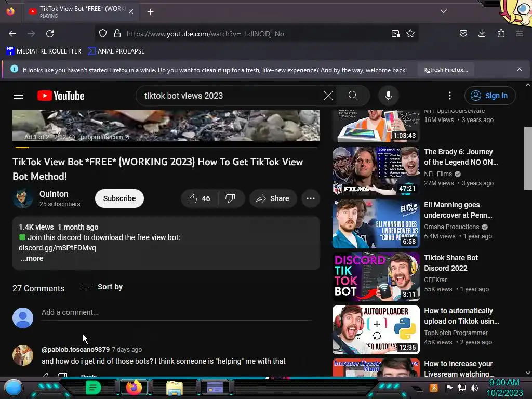Viewport: 532px width, 399px height.
Task: Click ad info icon beside 2:12
Action: tap(72, 137)
